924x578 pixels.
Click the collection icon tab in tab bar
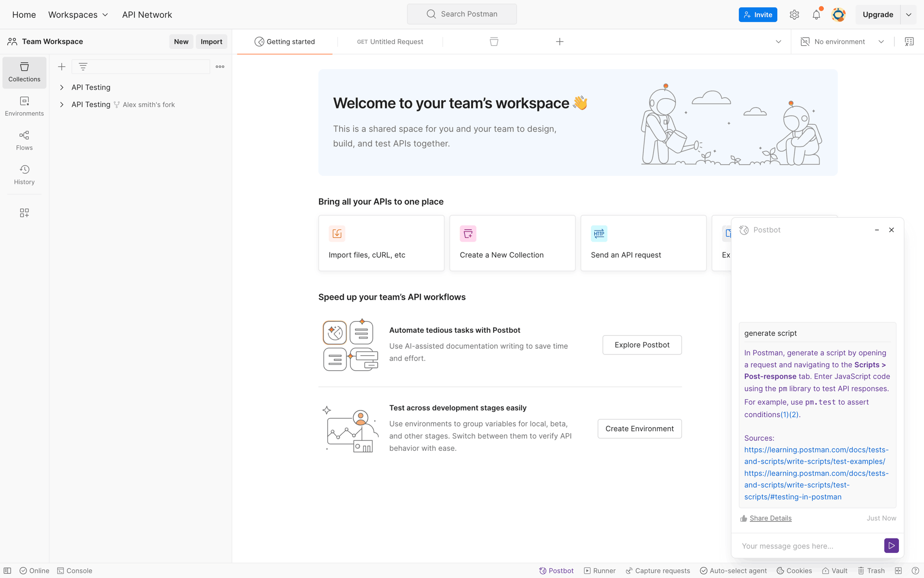(x=494, y=41)
